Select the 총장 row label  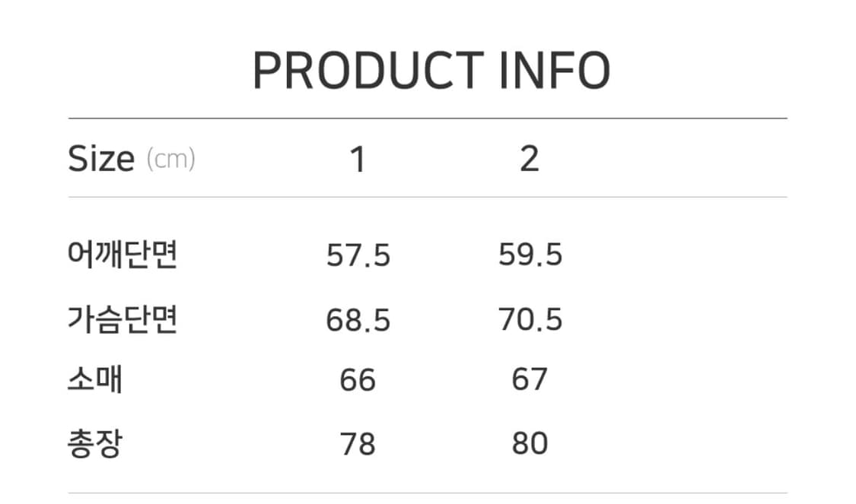[95, 443]
